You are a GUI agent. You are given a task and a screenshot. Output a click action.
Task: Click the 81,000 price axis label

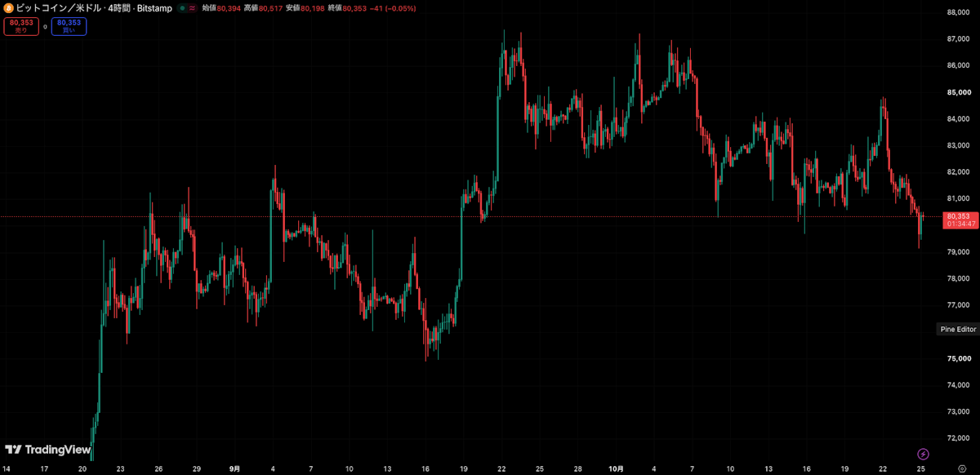(x=957, y=198)
